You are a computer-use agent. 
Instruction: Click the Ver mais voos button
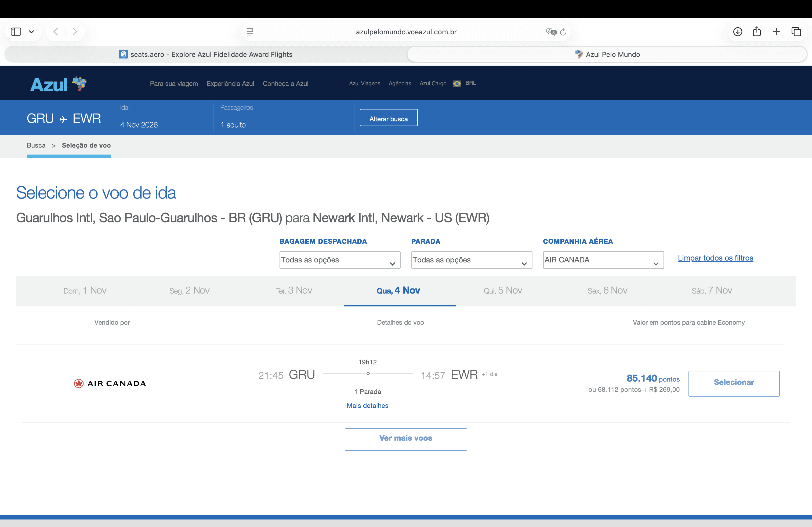point(405,439)
